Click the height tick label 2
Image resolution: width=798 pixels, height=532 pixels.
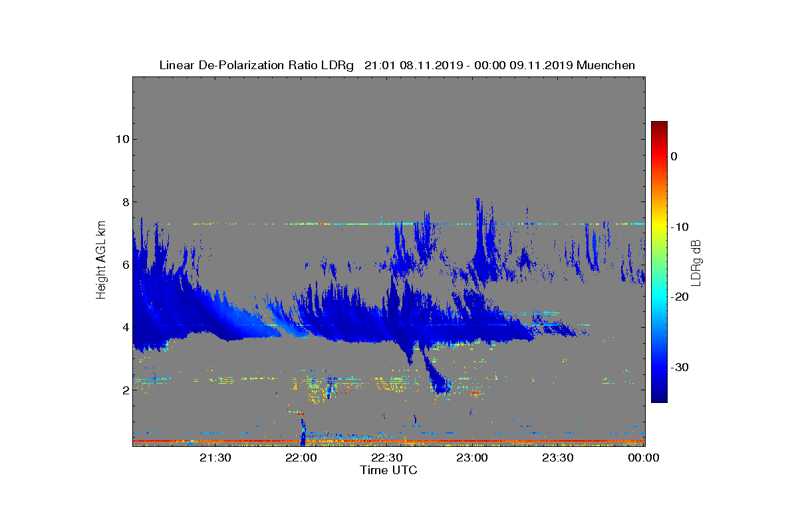pos(125,390)
